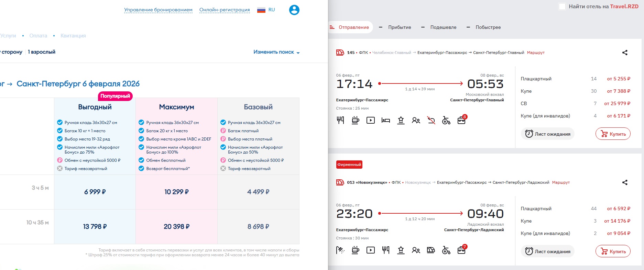Click hot drinks cup icon on train 145
Image resolution: width=644 pixels, height=270 pixels.
(x=356, y=120)
